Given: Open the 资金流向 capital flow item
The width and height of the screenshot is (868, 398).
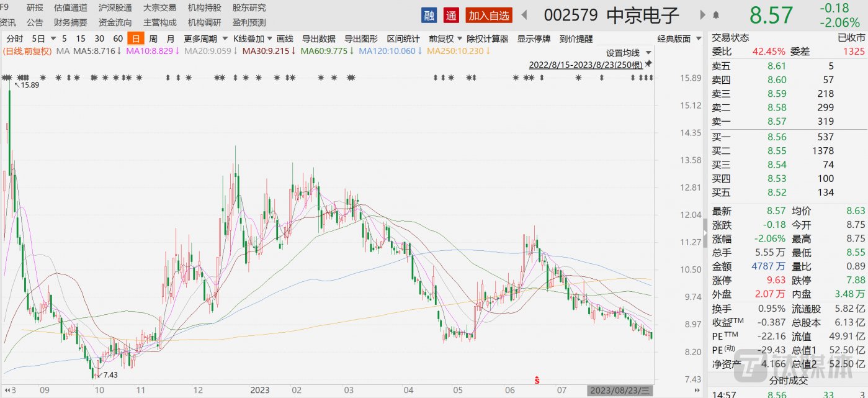Looking at the screenshot, I should pyautogui.click(x=115, y=22).
